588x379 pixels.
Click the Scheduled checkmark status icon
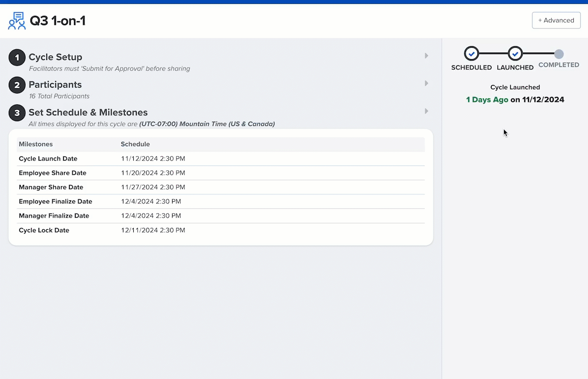click(471, 53)
